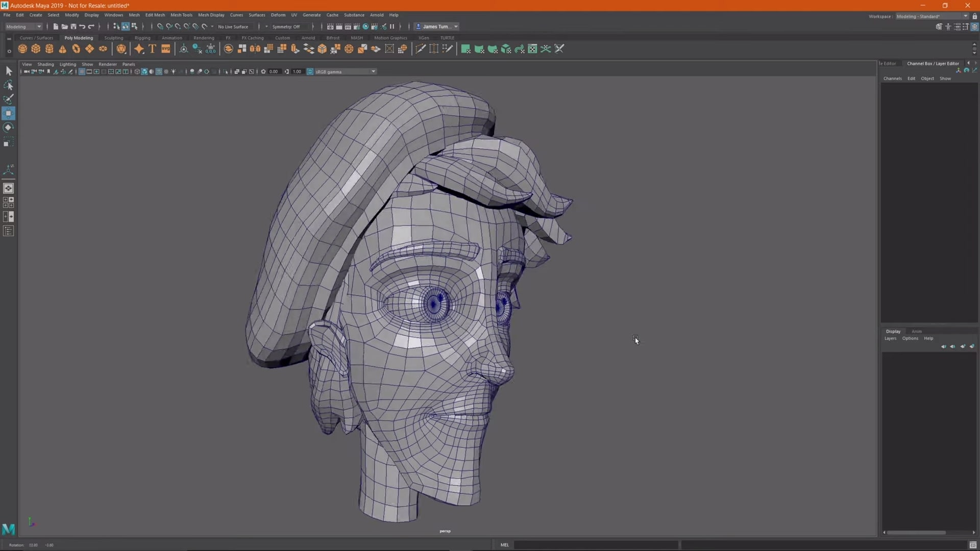Open the snap options arrow beside No Live Surface

coord(212,27)
